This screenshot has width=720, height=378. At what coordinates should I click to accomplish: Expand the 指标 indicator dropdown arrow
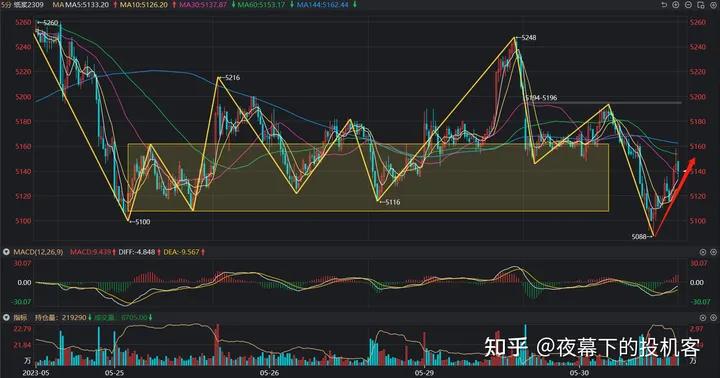click(x=6, y=317)
